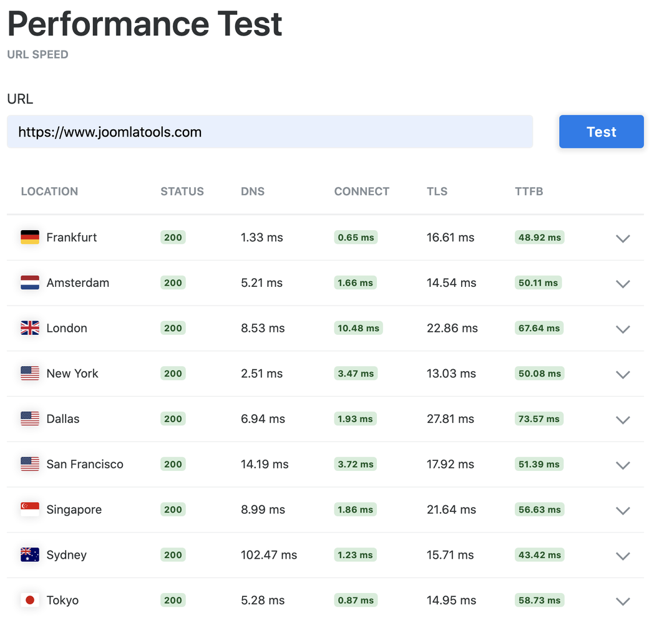The image size is (672, 618).
Task: Click the US flag icon for New York
Action: click(x=30, y=374)
